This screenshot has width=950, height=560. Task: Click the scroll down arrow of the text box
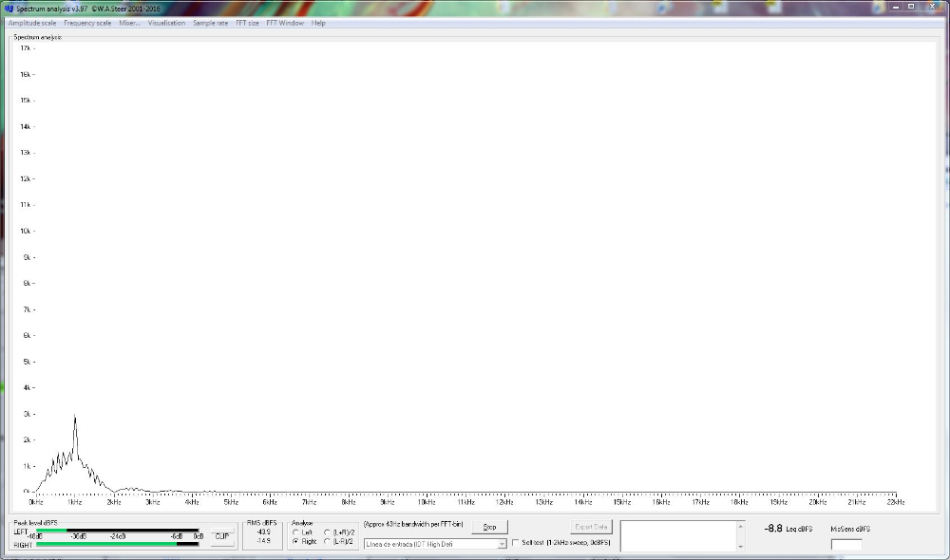click(x=740, y=547)
